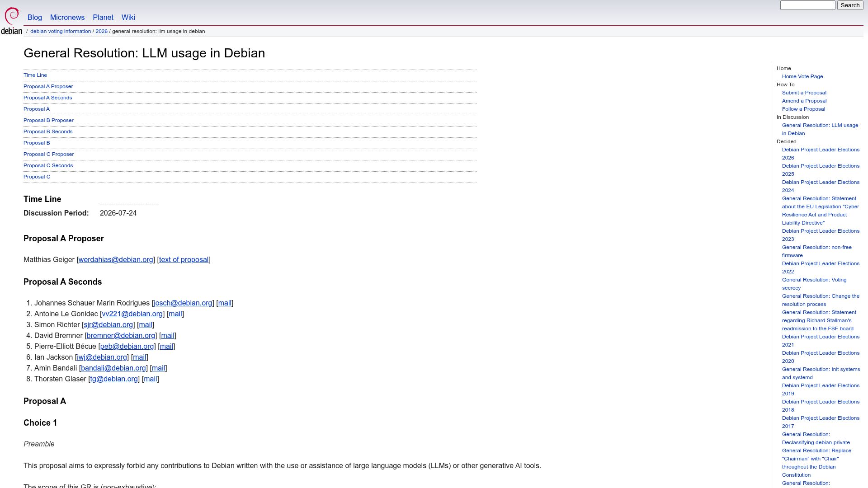Focus the search text field
Viewport: 868px width, 488px height.
(x=807, y=5)
